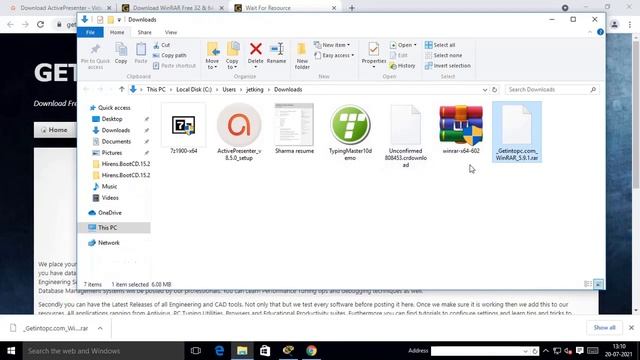Click the Edit ribbon command
Image resolution: width=640 pixels, height=360 pixels.
[398, 55]
